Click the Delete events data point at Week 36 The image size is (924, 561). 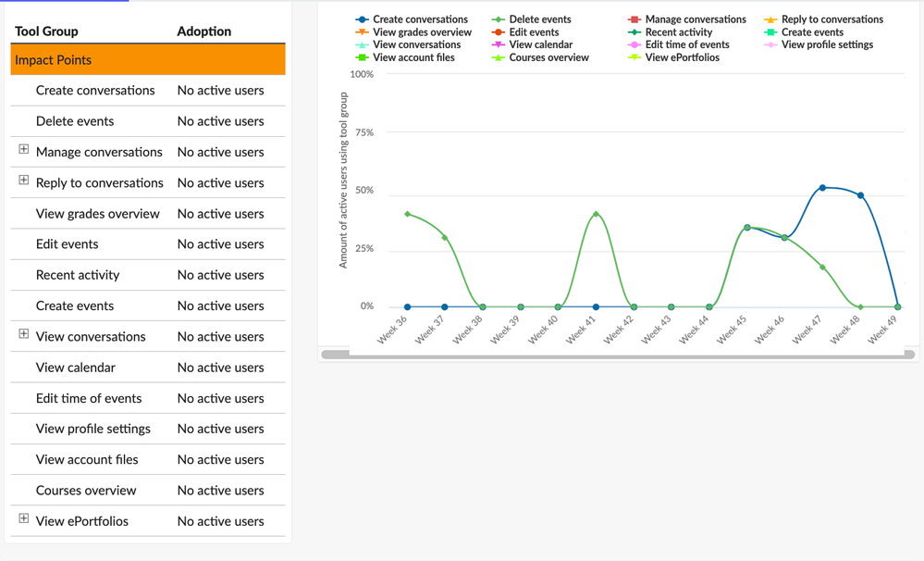click(407, 214)
